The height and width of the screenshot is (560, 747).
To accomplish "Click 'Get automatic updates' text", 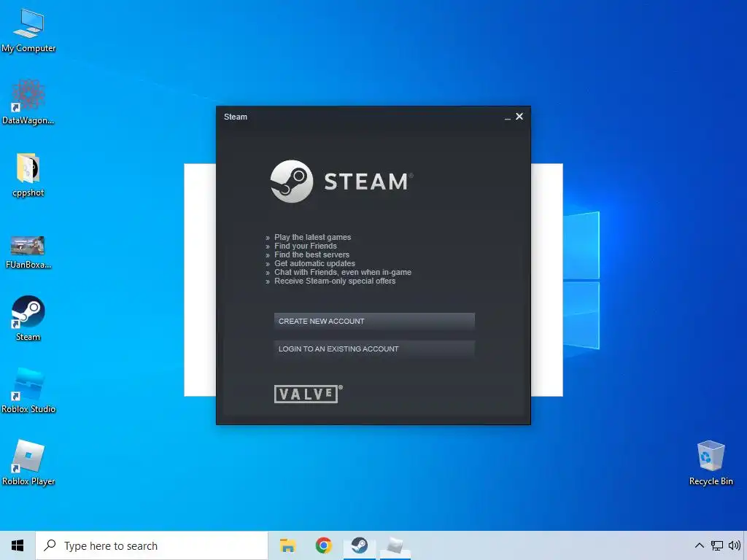I will click(314, 263).
